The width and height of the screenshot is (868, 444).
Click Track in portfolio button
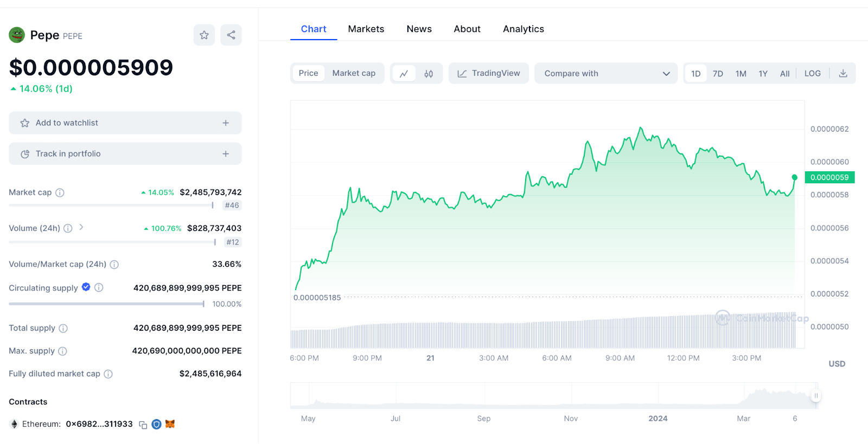point(125,154)
